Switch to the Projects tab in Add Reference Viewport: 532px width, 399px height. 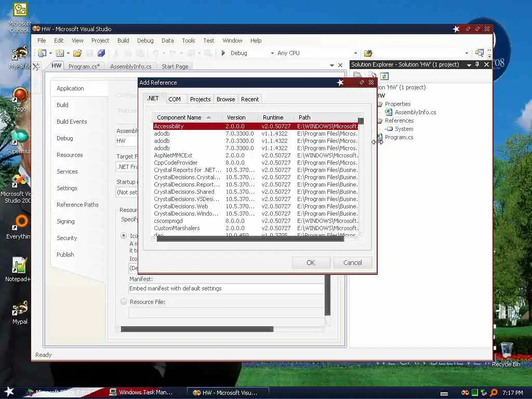[x=200, y=99]
